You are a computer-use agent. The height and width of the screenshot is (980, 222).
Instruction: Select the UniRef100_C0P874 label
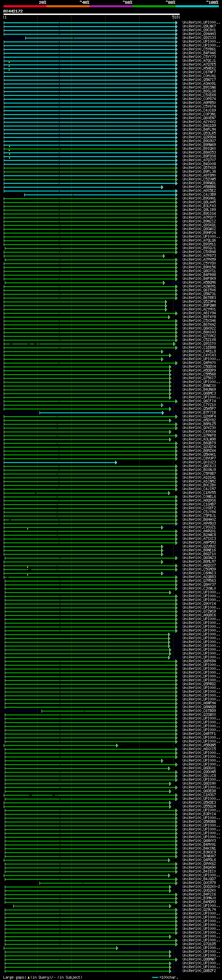tap(199, 99)
